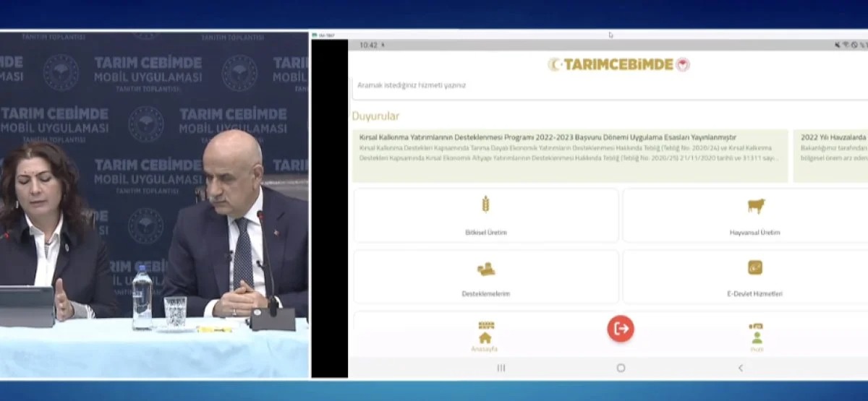868x401 pixels.
Task: Click the partially visible building icon above Anasayfa
Action: tap(485, 325)
